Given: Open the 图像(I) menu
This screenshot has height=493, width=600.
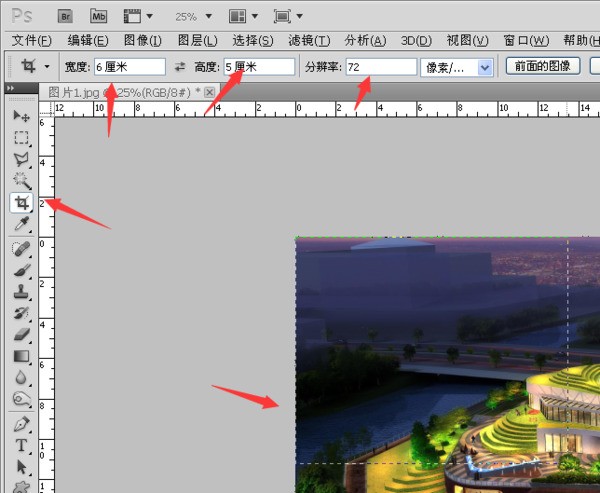Looking at the screenshot, I should click(x=142, y=40).
